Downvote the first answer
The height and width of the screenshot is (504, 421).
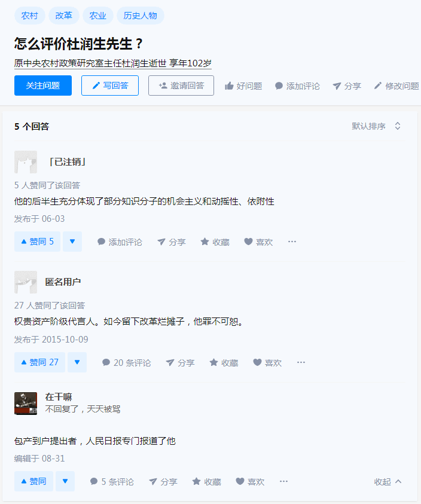click(x=72, y=242)
